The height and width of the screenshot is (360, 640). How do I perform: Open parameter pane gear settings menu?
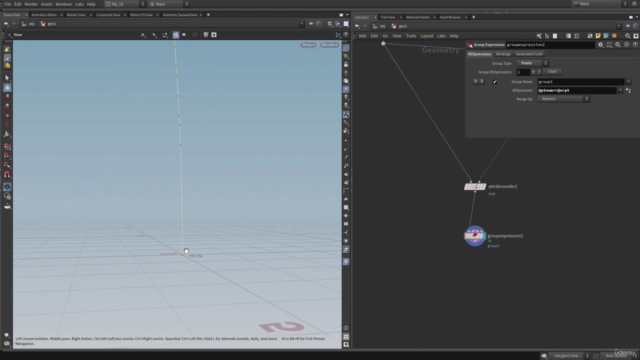coord(600,45)
